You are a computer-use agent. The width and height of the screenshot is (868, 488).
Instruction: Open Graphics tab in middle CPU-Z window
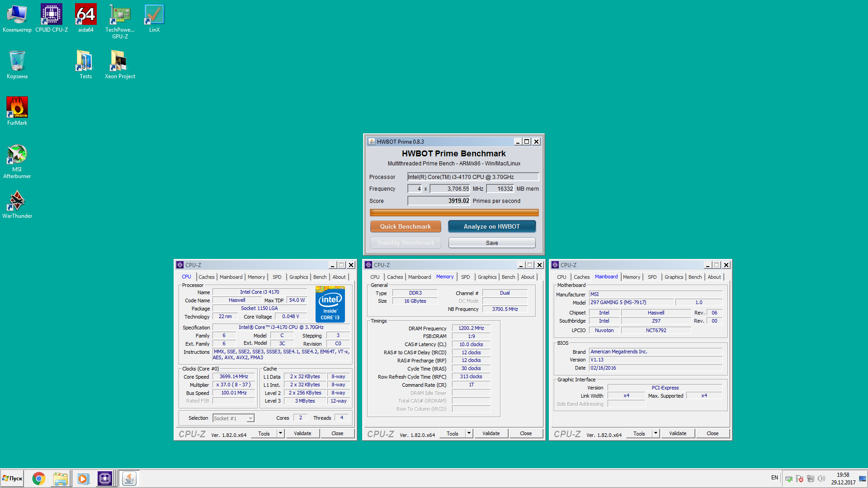pos(487,277)
